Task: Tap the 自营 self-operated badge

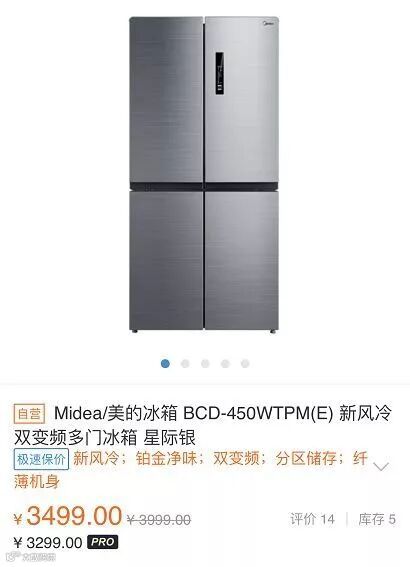Action: click(29, 414)
